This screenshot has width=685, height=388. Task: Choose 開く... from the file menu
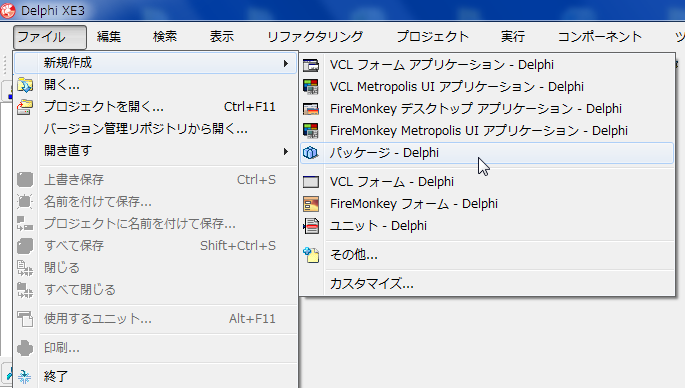pos(156,85)
